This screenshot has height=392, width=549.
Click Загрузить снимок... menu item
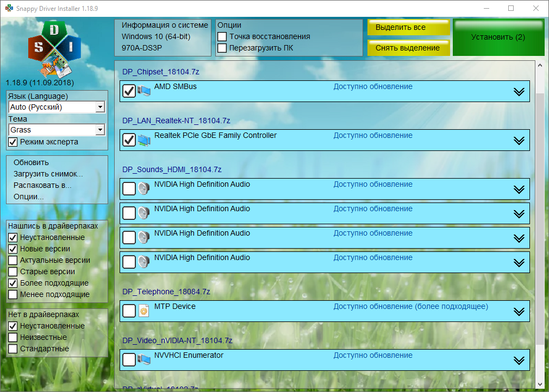click(48, 174)
